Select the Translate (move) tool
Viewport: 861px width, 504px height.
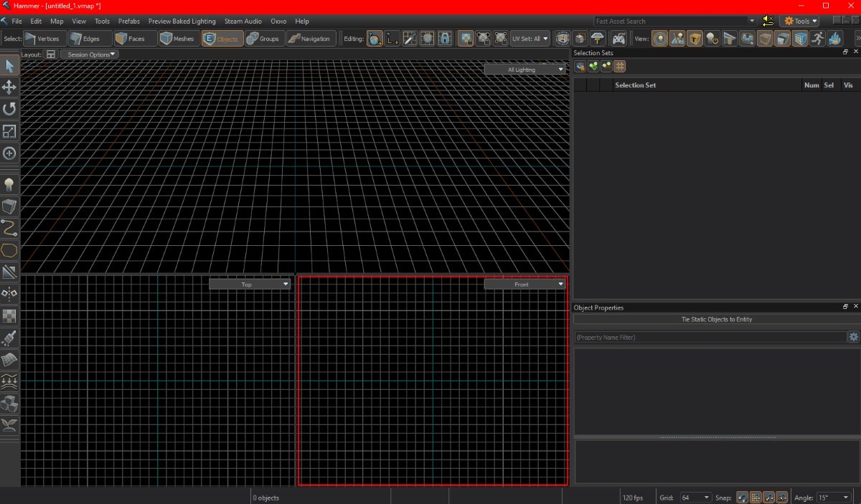pos(9,87)
